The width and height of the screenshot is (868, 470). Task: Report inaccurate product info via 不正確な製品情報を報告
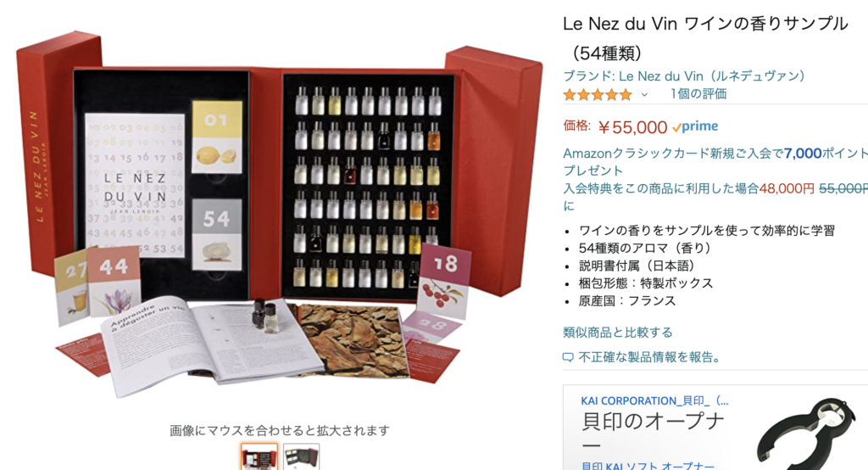tap(650, 357)
